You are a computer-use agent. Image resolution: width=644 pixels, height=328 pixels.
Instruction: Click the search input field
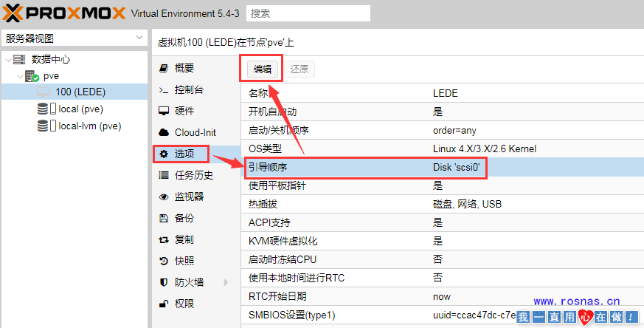point(308,13)
